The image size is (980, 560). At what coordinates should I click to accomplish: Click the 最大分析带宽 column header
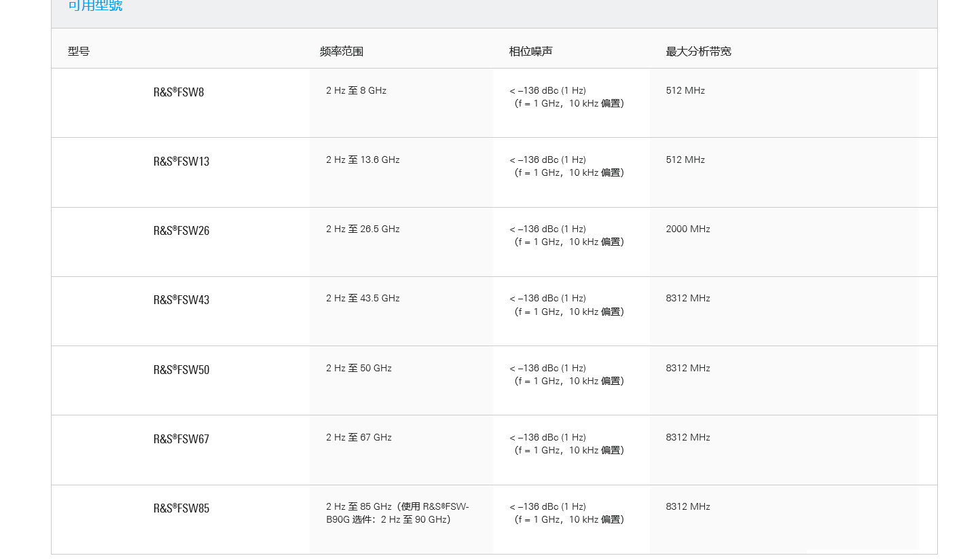coord(698,52)
